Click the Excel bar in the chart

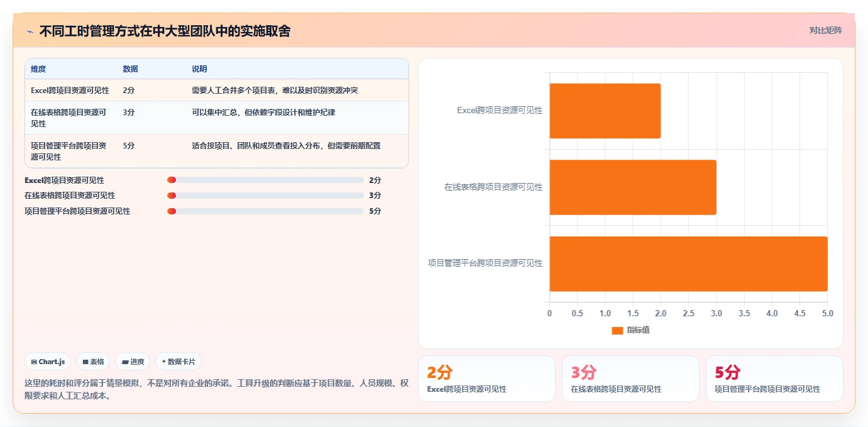tap(605, 111)
